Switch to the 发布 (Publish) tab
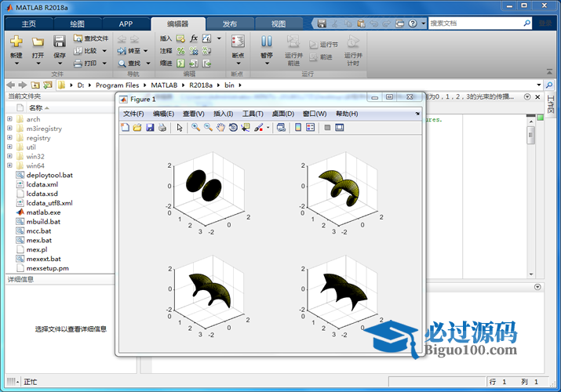Screen dimensions: 561x392 [x=230, y=24]
